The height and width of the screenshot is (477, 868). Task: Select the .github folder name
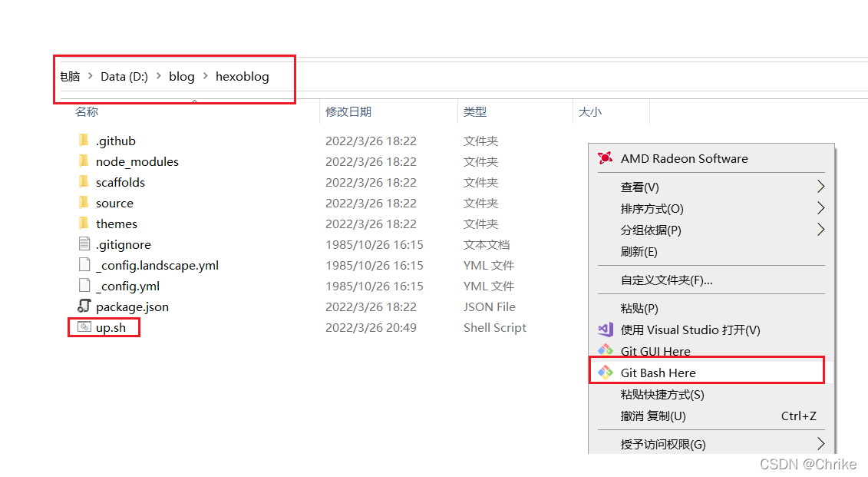click(x=116, y=141)
